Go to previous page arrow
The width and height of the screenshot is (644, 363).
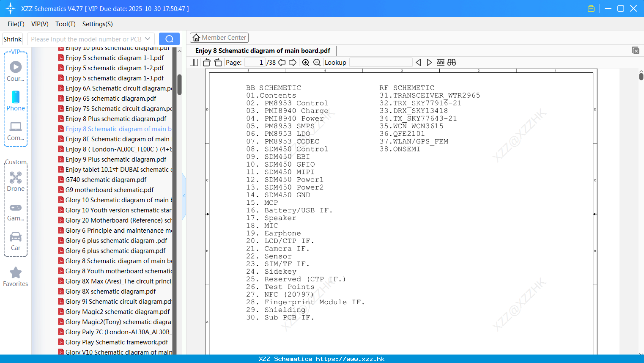click(x=282, y=62)
